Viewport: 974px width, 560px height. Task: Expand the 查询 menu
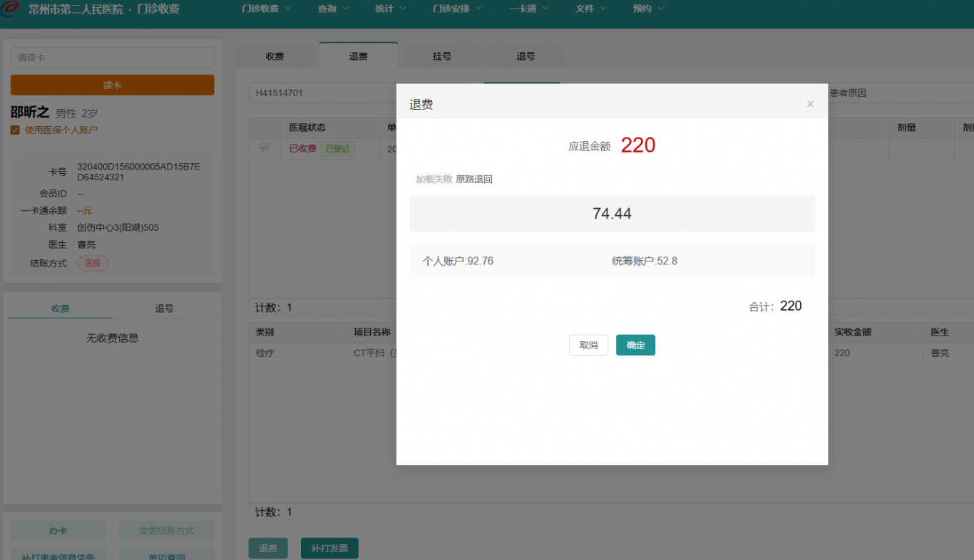coord(333,9)
